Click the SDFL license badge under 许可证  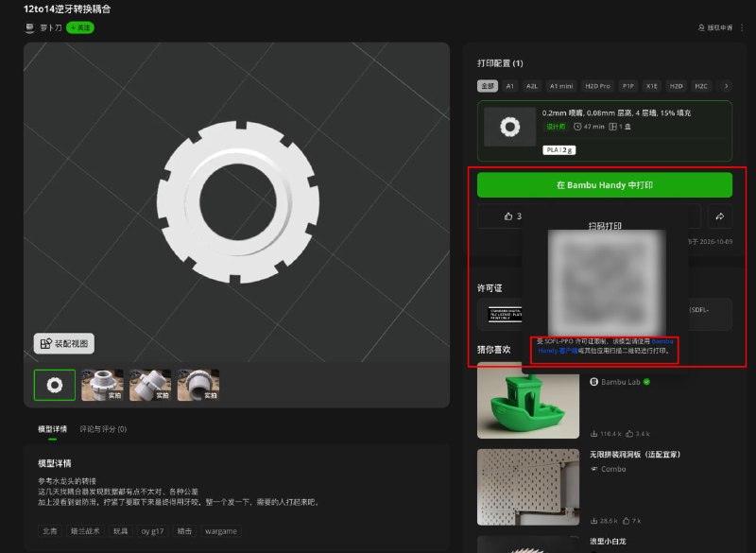tap(505, 315)
